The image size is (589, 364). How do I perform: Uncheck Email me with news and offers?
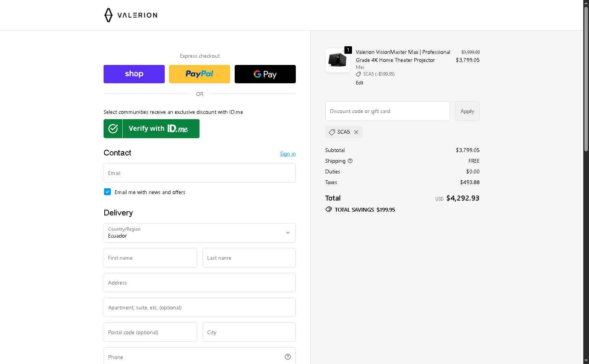click(x=107, y=192)
